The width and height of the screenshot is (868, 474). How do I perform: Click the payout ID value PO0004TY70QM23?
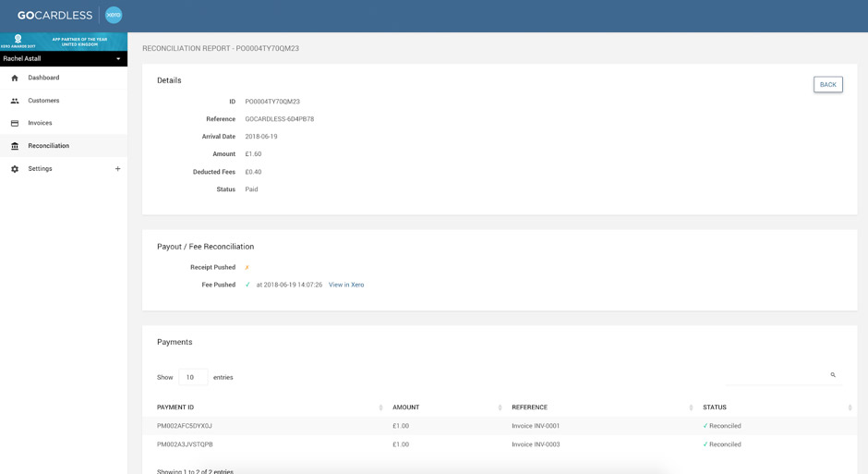point(272,102)
